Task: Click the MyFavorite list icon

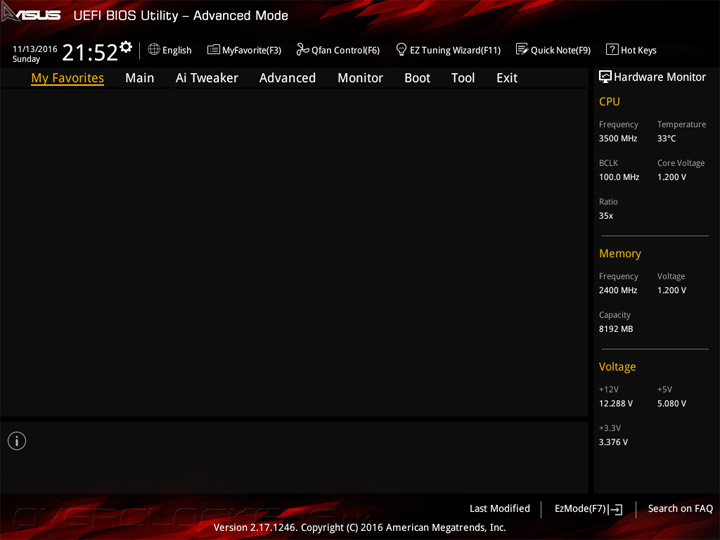Action: pyautogui.click(x=213, y=49)
